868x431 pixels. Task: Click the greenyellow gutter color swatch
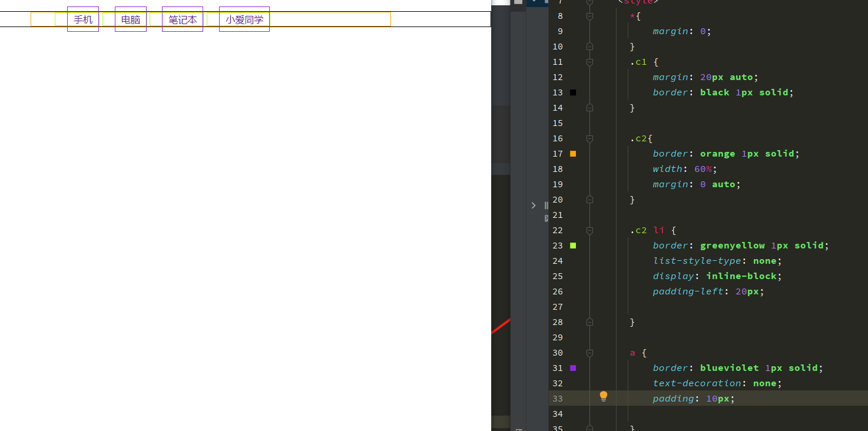click(x=573, y=246)
